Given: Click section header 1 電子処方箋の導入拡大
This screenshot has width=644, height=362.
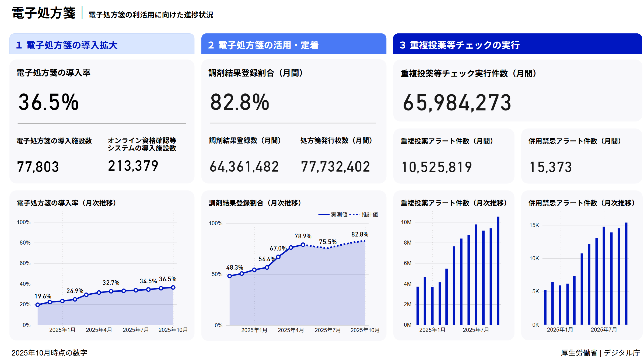Looking at the screenshot, I should (x=67, y=45).
